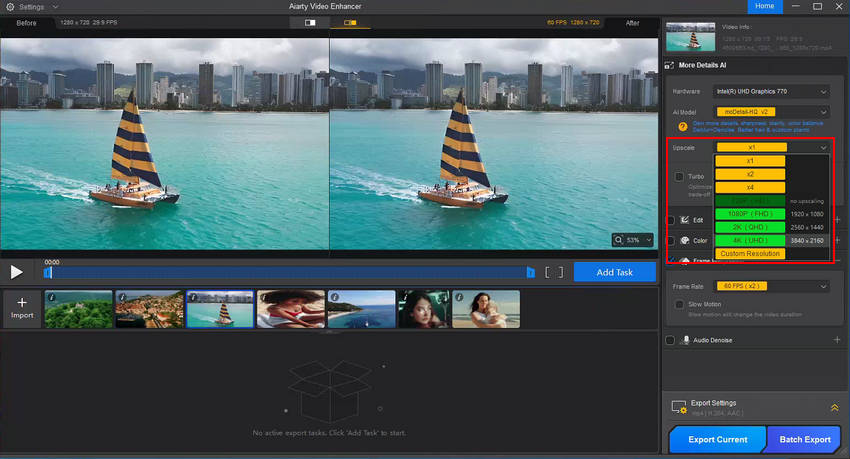
Task: Choose 1080P (FHD) upscale option
Action: click(750, 214)
